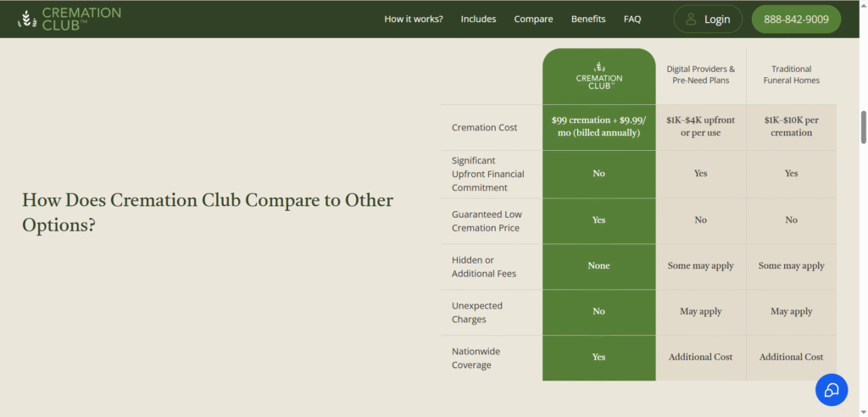868x417 pixels.
Task: Select the '$99 cremation + $9.99/mo' cell
Action: [599, 127]
